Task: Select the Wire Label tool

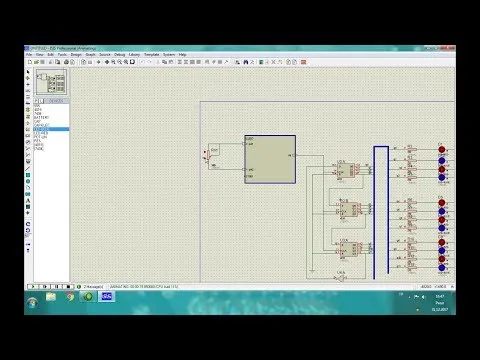Action: coord(28,91)
